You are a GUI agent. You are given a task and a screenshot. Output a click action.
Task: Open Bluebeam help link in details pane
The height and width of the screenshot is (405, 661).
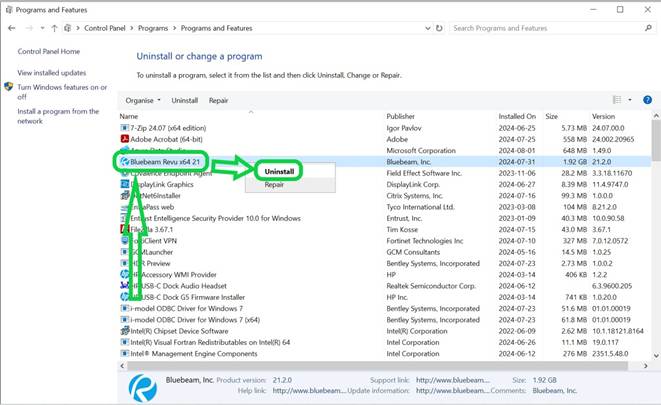click(309, 391)
